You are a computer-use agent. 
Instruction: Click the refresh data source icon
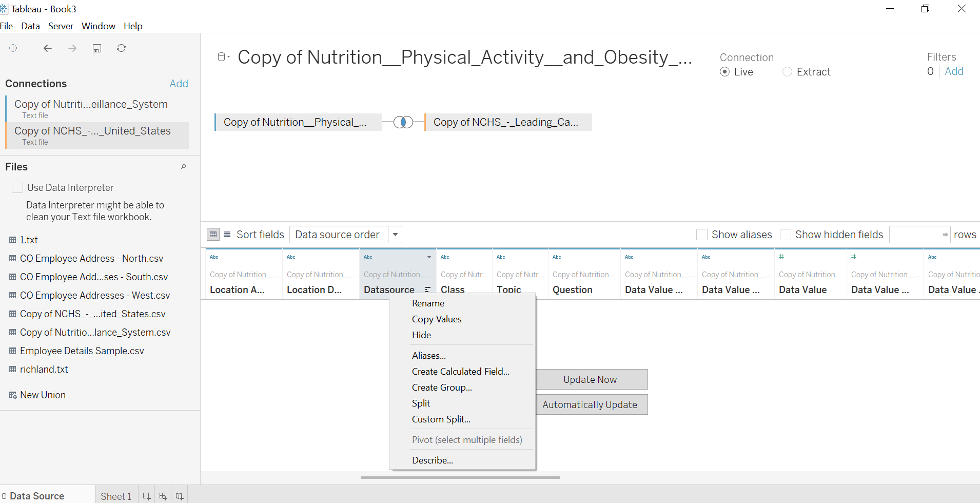coord(121,48)
